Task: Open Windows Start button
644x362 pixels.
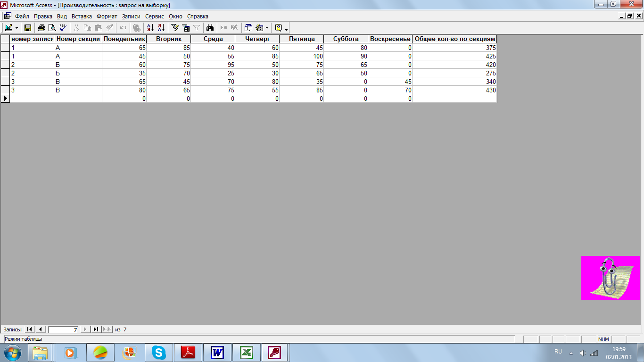Action: pyautogui.click(x=12, y=353)
